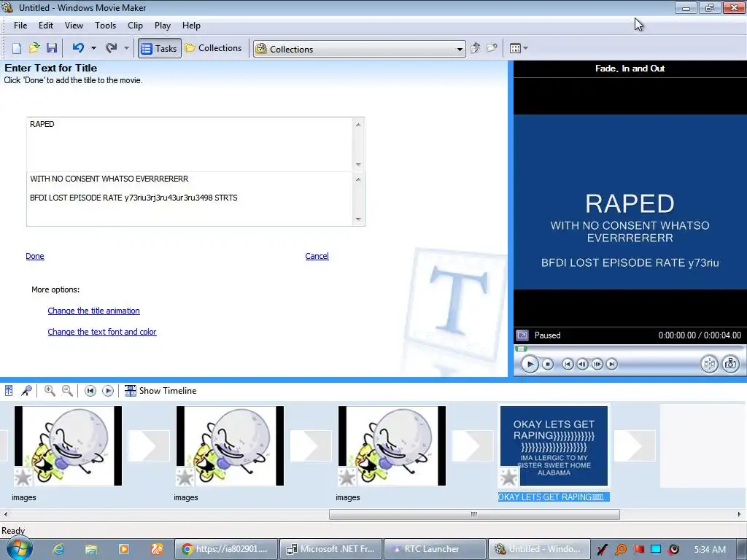
Task: Toggle the Collections pane button
Action: [214, 48]
